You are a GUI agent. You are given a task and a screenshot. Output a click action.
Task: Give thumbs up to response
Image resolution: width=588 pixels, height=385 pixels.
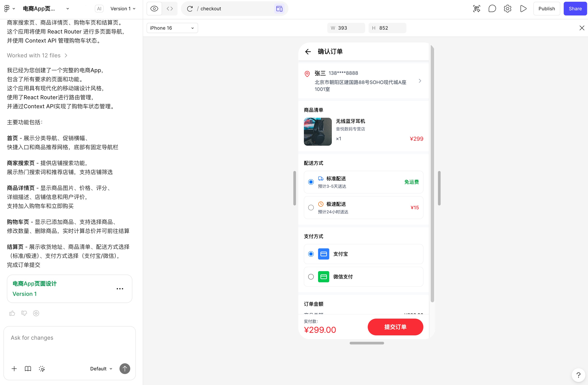[x=12, y=313]
